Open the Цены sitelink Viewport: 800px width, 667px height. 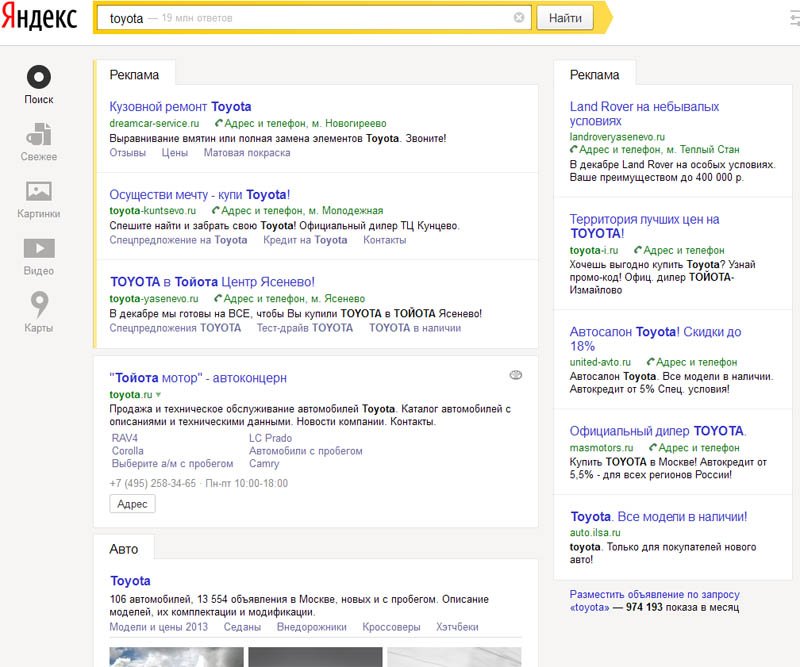point(174,153)
